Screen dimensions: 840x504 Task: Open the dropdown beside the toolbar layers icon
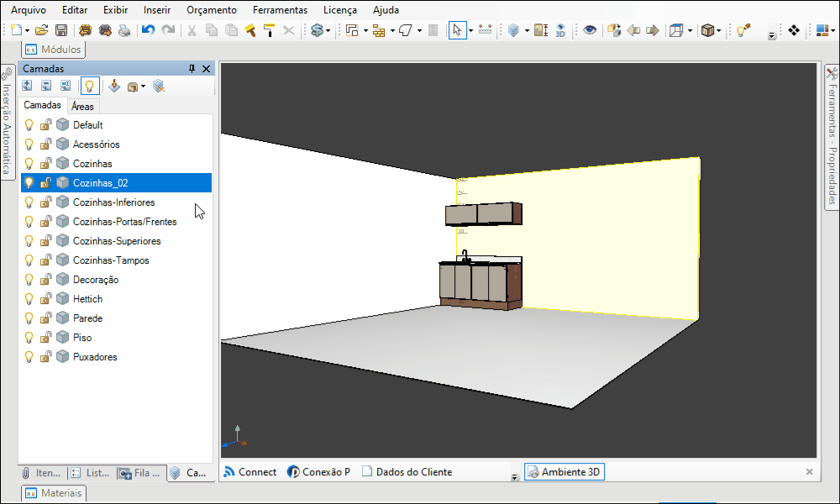(527, 30)
